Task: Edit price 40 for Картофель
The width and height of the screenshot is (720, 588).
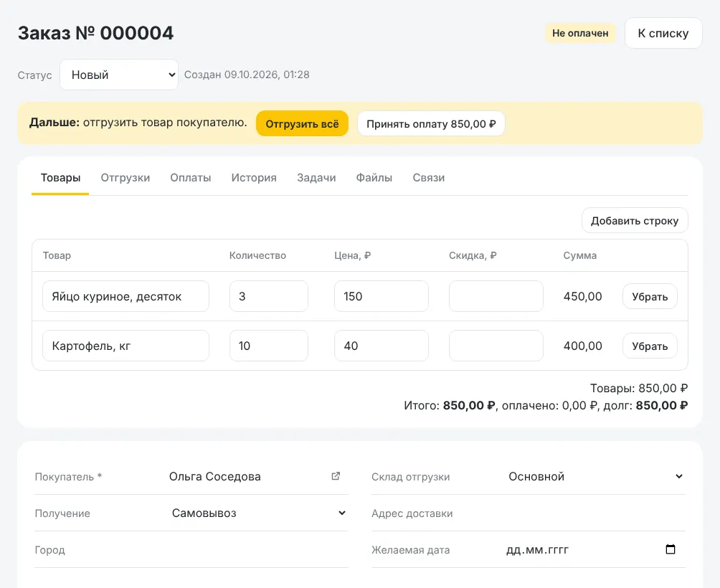Action: [x=382, y=346]
